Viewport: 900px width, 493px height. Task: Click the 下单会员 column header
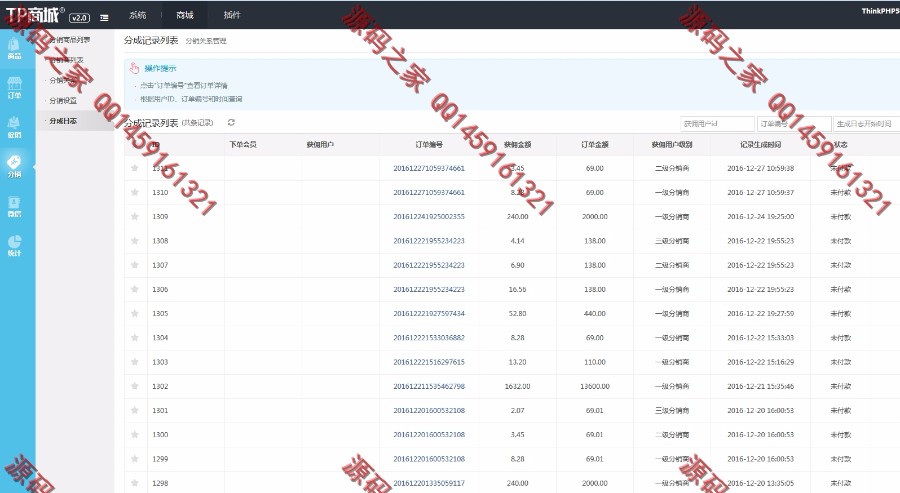243,145
